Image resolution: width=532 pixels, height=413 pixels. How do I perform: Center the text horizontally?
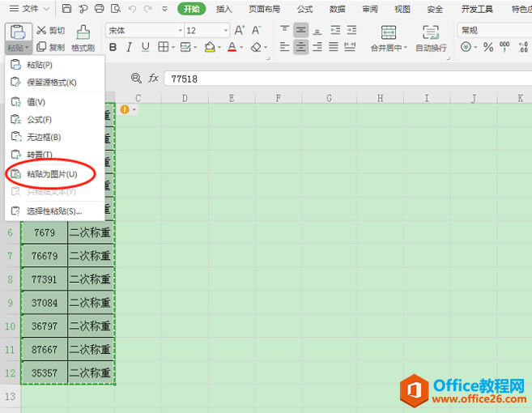click(301, 47)
